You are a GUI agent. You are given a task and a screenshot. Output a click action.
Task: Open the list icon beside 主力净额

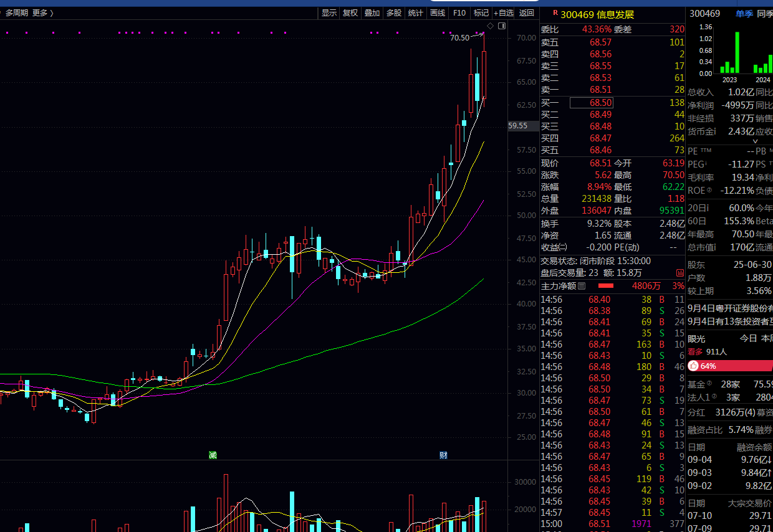click(582, 286)
